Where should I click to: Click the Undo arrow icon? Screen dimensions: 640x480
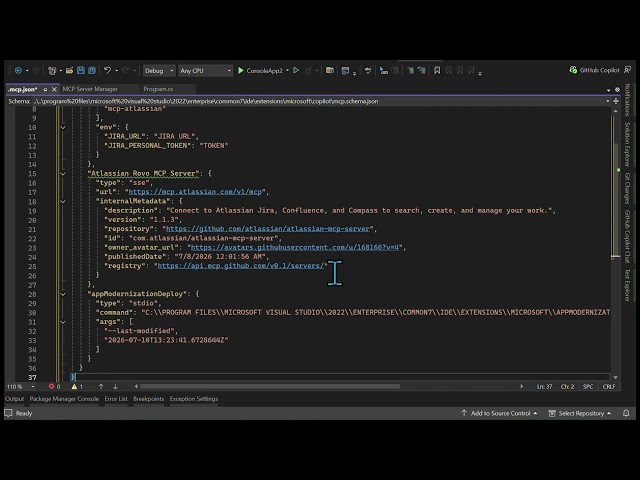click(x=107, y=71)
